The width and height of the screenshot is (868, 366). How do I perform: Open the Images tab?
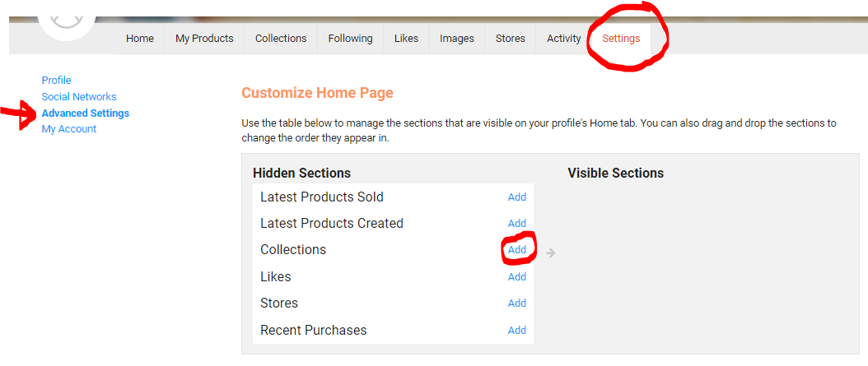tap(457, 39)
